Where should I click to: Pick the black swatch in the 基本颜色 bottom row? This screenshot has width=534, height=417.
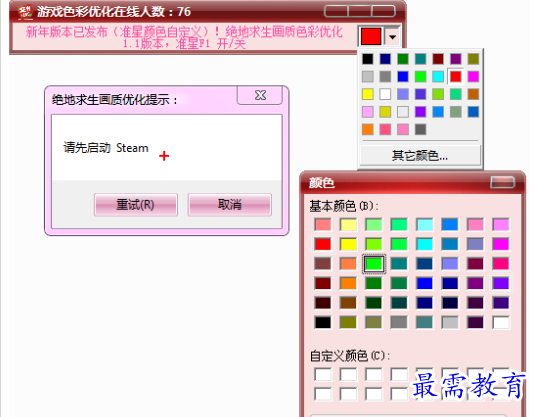pos(323,322)
